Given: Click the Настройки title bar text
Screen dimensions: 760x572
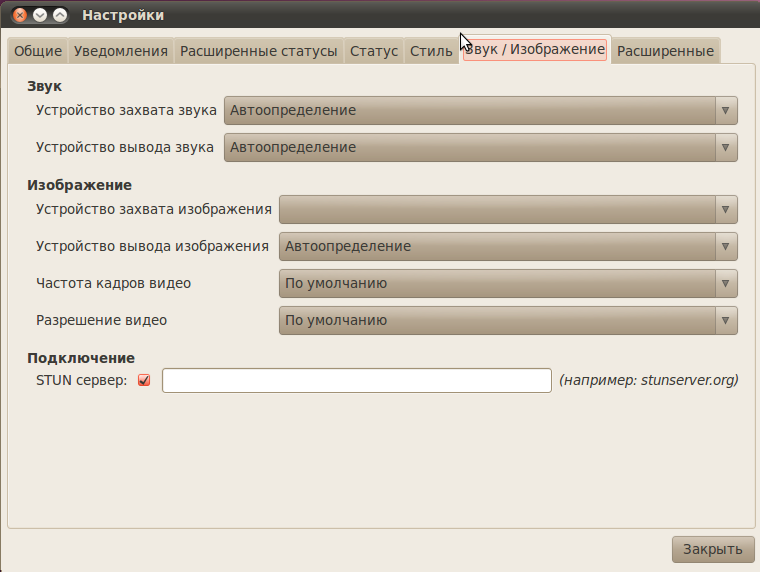Looking at the screenshot, I should [x=123, y=15].
